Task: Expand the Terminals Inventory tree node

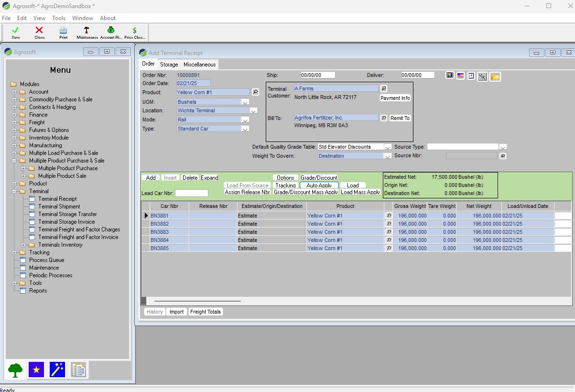Action: click(23, 245)
